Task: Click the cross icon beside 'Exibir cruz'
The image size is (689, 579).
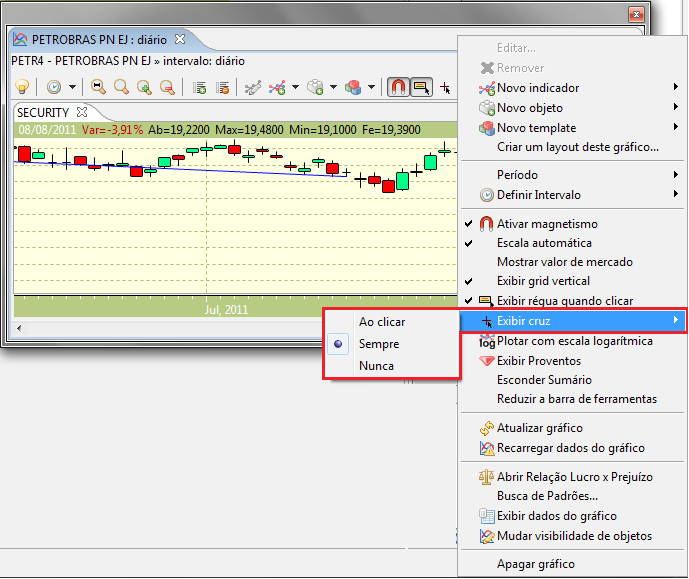Action: click(x=486, y=321)
